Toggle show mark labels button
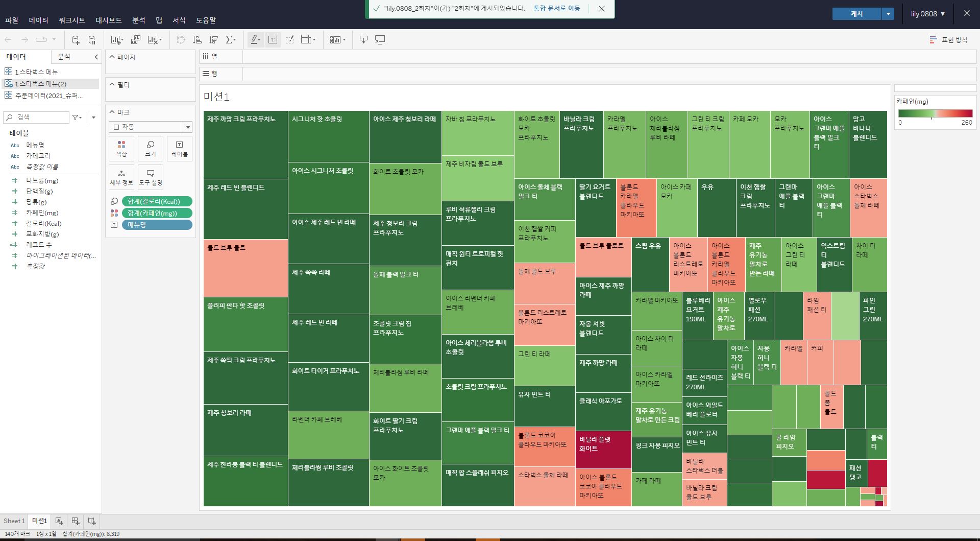The width and height of the screenshot is (980, 541). (273, 40)
